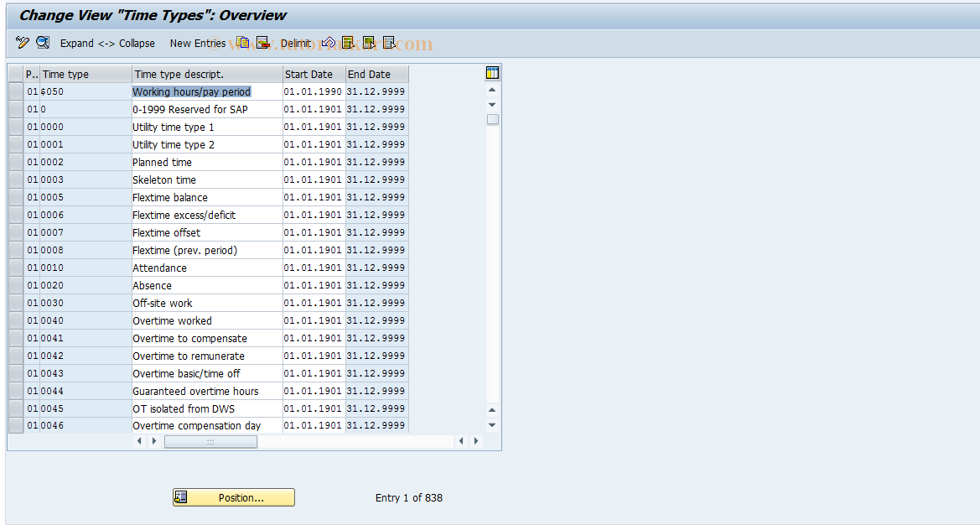Click the page-up arrow near bottom of scrollbar
980x525 pixels.
(492, 410)
